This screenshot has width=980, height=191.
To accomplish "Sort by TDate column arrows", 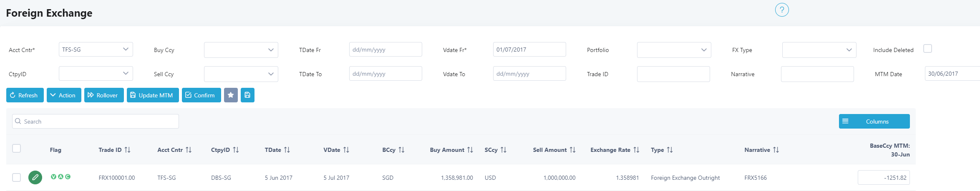I will tap(287, 150).
